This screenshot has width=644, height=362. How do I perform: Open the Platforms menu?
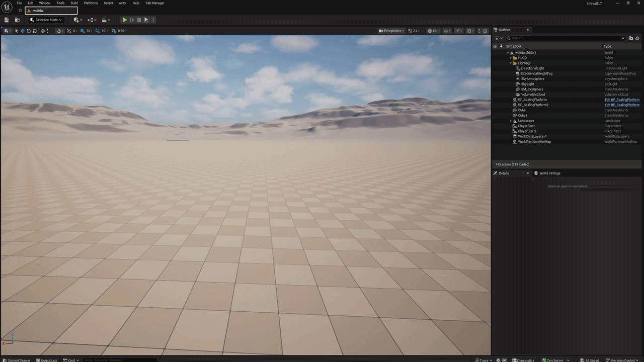[91, 3]
